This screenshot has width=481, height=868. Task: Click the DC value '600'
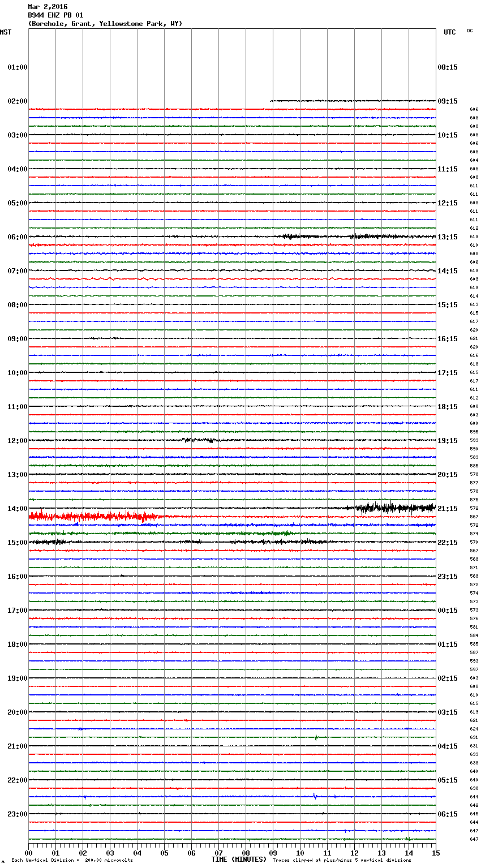474,423
